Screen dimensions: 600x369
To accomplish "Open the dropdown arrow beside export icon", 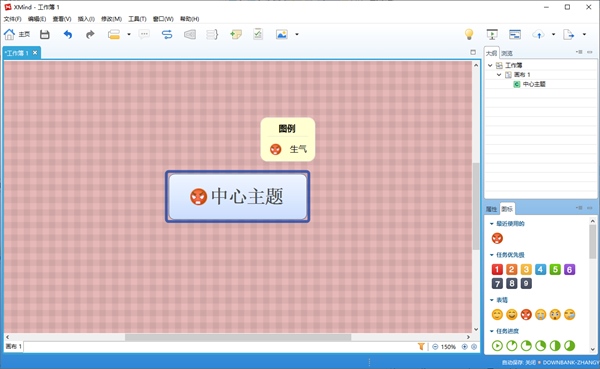I will click(584, 34).
